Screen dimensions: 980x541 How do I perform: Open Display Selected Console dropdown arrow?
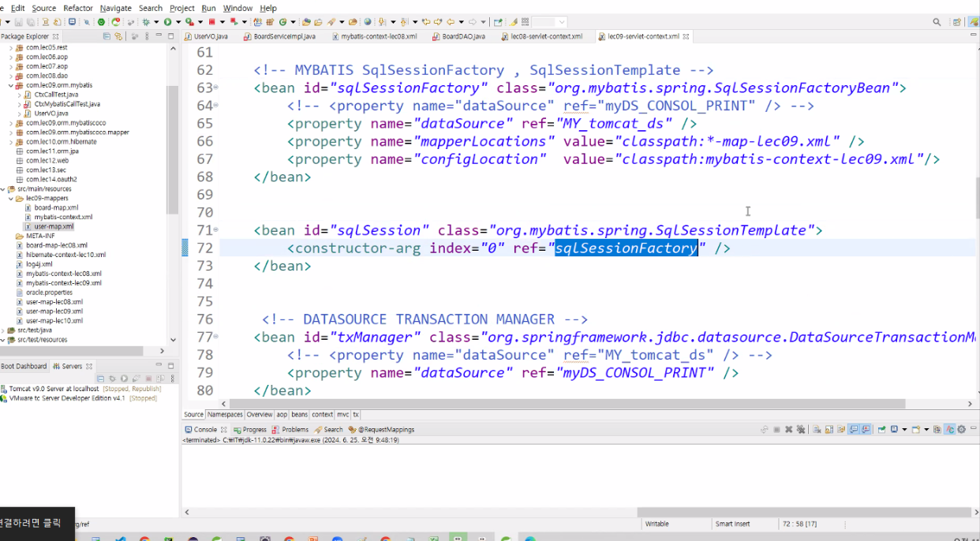[904, 430]
